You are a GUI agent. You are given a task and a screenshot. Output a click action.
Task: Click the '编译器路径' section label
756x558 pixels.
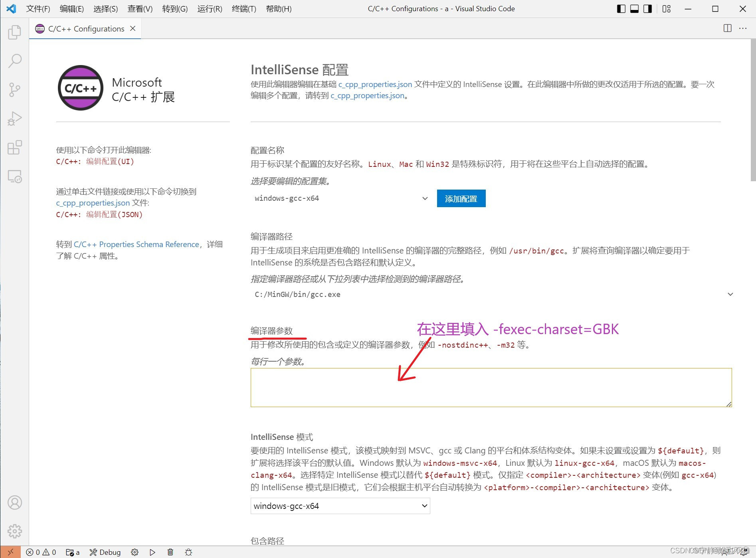271,237
